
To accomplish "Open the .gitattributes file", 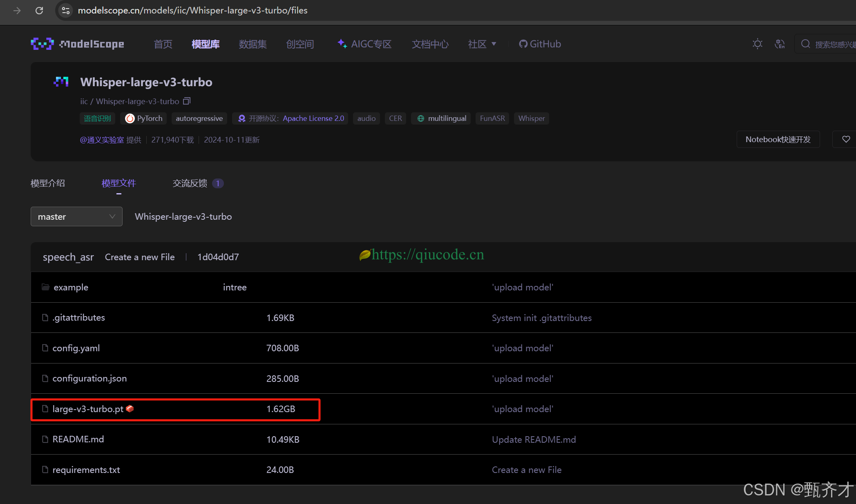I will [79, 317].
